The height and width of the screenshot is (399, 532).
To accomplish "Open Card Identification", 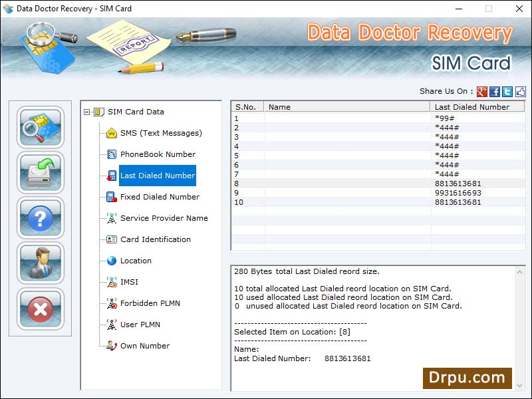I will [x=154, y=239].
